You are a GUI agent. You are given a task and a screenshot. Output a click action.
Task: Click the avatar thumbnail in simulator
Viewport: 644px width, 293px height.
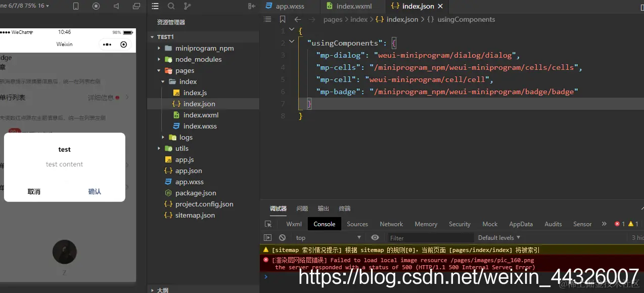[65, 252]
